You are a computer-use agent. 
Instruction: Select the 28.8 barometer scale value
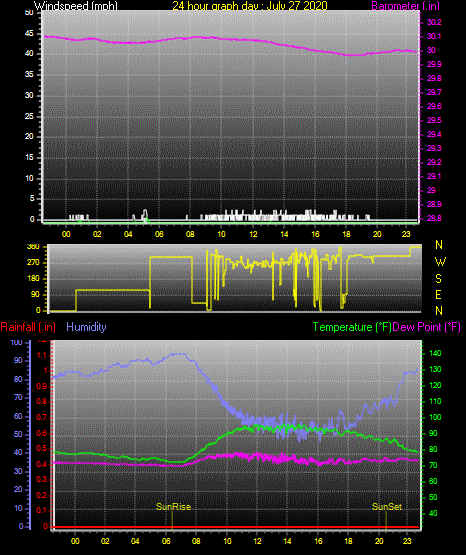[434, 218]
